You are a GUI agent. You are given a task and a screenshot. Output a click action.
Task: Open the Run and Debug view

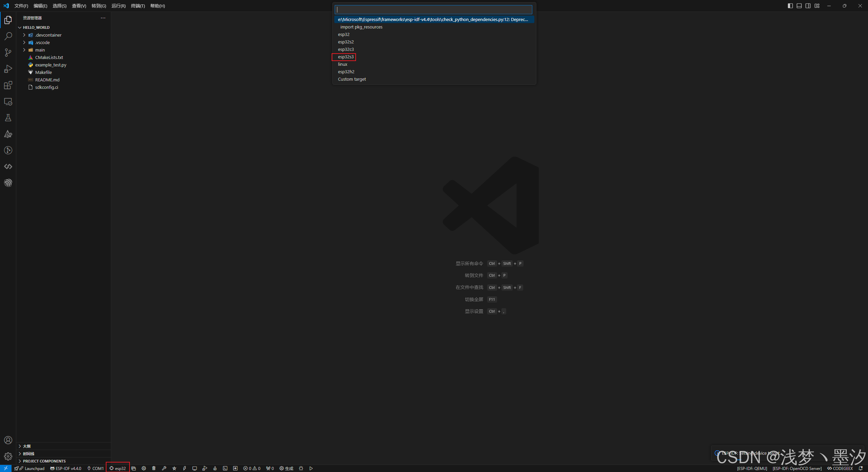pos(8,69)
